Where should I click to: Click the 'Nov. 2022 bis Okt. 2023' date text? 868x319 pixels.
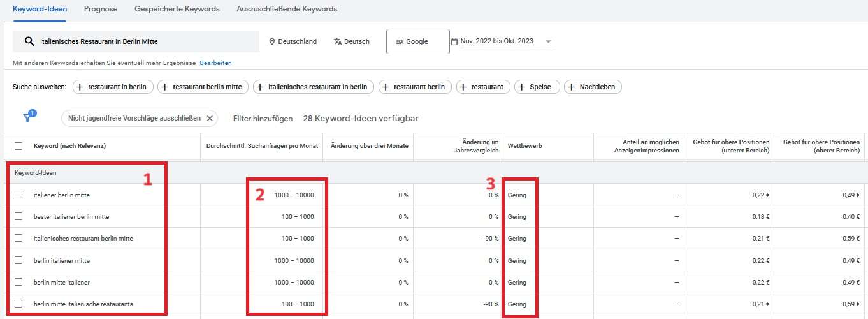[497, 41]
